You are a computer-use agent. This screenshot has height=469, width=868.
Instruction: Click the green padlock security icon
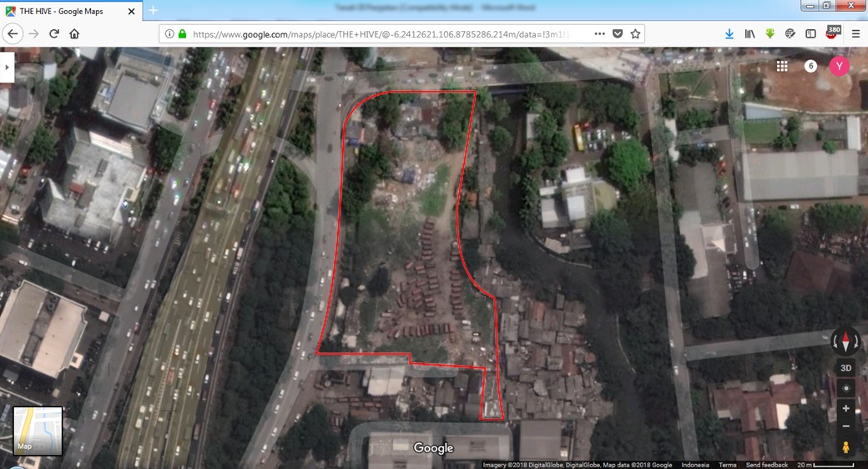coord(182,33)
